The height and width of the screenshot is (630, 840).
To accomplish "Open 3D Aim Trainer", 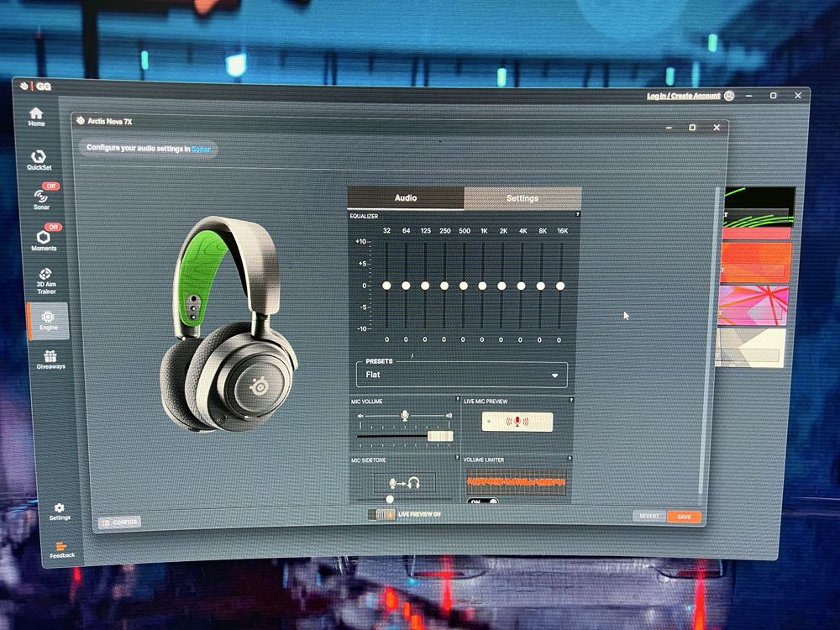I will [x=46, y=281].
